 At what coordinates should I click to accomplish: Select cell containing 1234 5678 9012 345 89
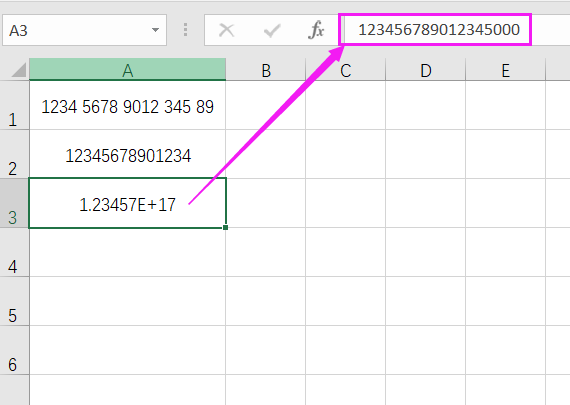click(128, 105)
